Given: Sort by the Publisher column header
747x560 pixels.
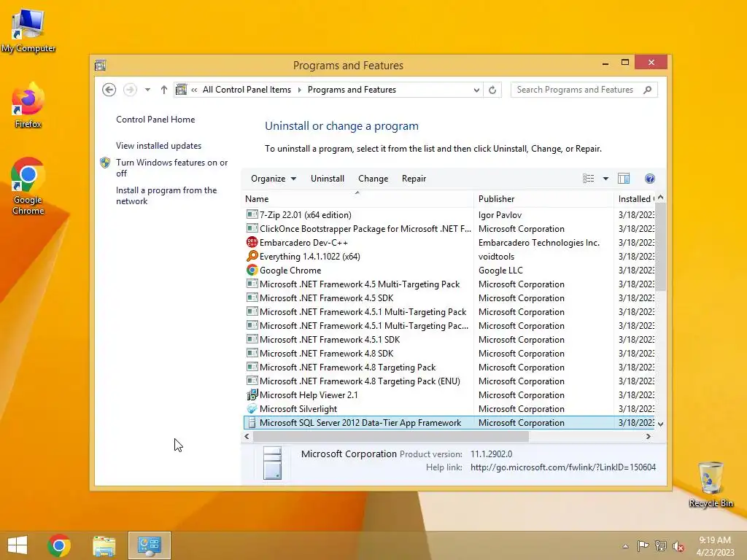Looking at the screenshot, I should click(x=544, y=199).
